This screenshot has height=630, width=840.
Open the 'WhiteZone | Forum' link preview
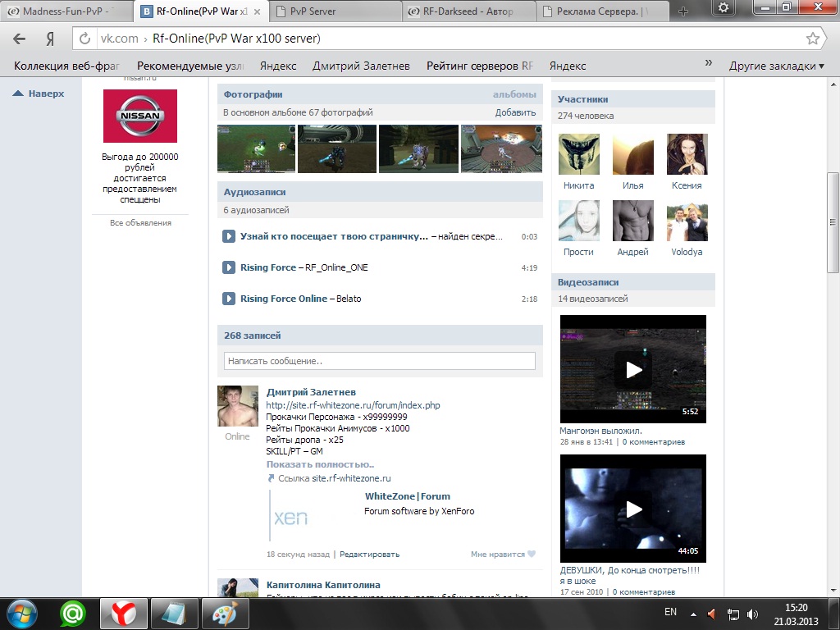point(408,496)
